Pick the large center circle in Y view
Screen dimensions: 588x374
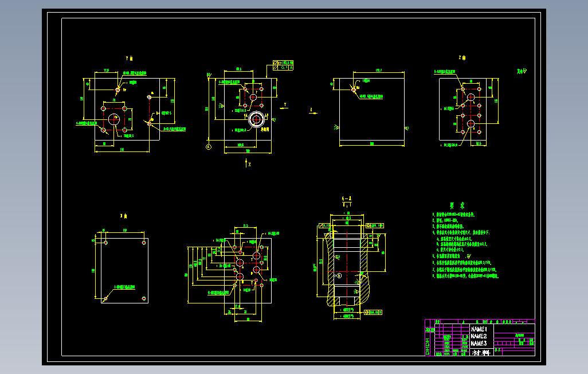[113, 119]
